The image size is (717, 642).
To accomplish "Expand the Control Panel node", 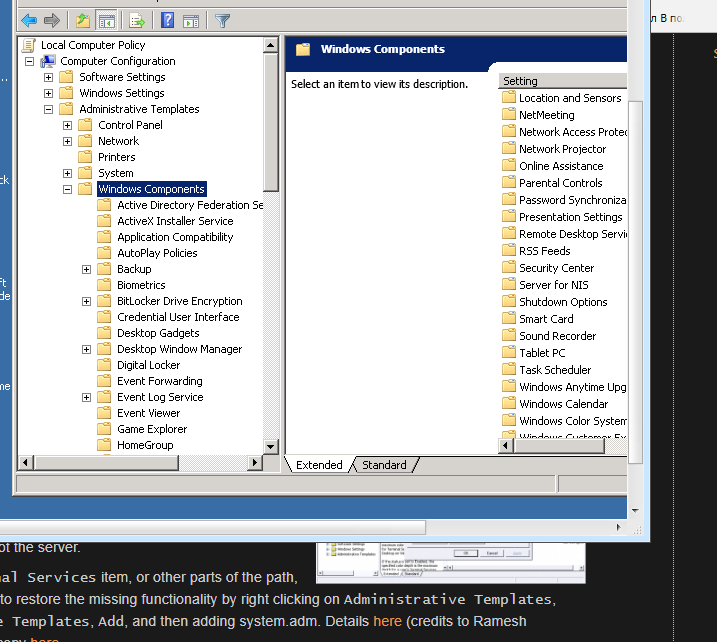I will 67,125.
